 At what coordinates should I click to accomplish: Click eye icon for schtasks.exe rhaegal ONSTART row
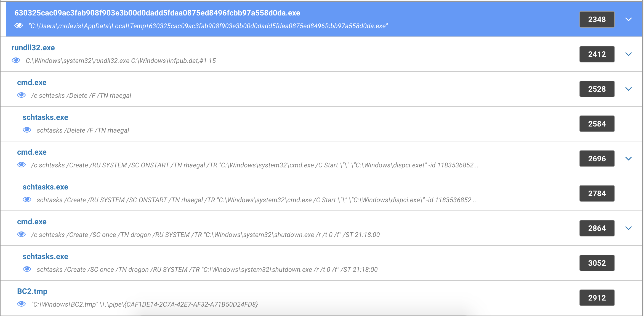click(27, 200)
